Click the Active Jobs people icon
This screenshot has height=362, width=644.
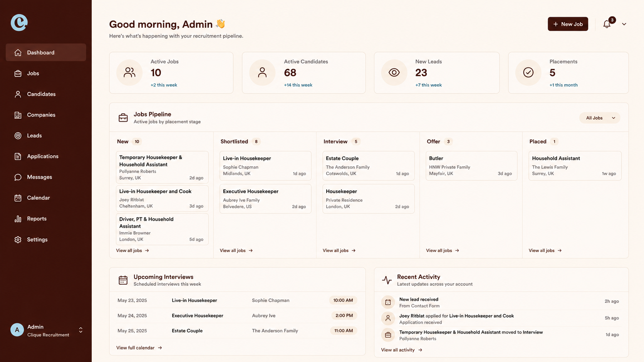[x=129, y=72]
